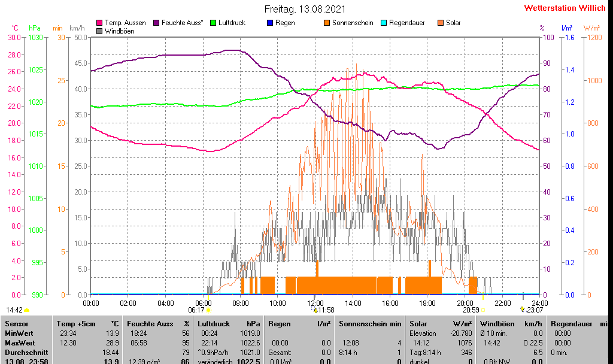Click the 'Elevation' label in the Solar column
The height and width of the screenshot is (364, 613).
click(423, 333)
